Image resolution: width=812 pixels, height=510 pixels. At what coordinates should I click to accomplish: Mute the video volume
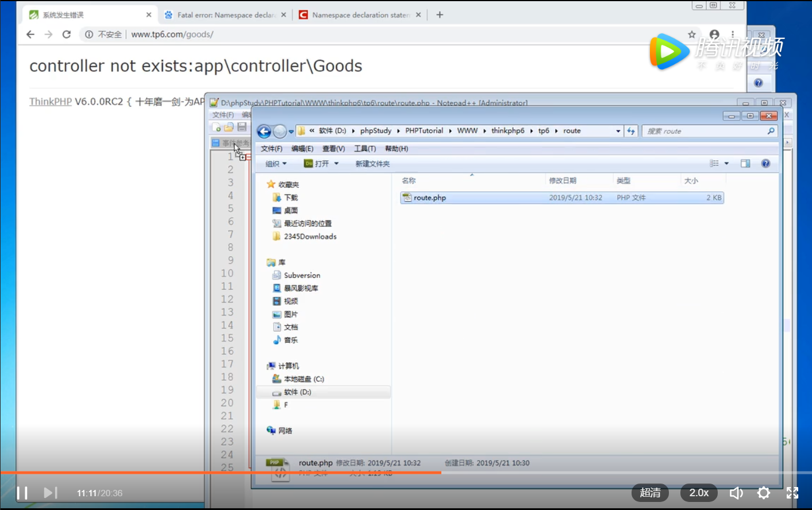(x=736, y=493)
